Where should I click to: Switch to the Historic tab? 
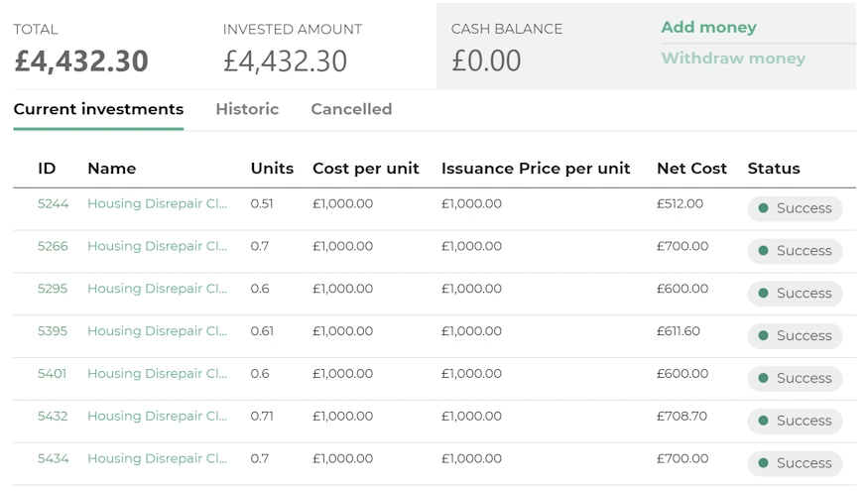[247, 109]
